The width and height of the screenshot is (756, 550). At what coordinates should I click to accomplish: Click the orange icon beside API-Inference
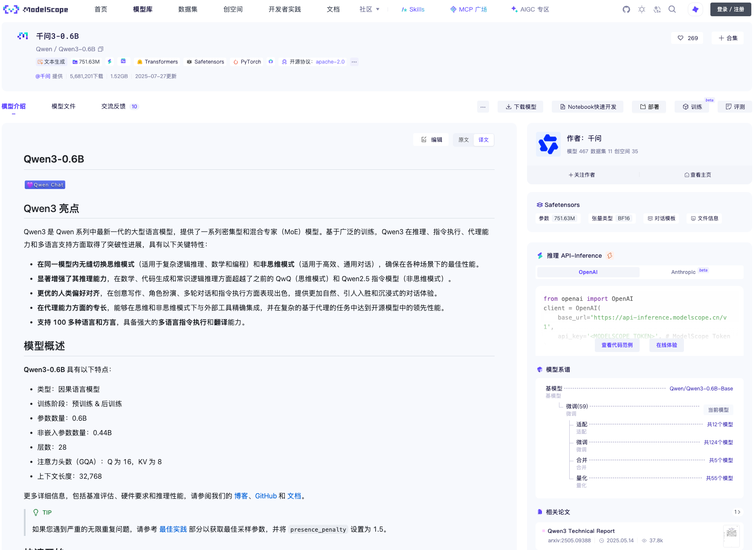pyautogui.click(x=610, y=256)
